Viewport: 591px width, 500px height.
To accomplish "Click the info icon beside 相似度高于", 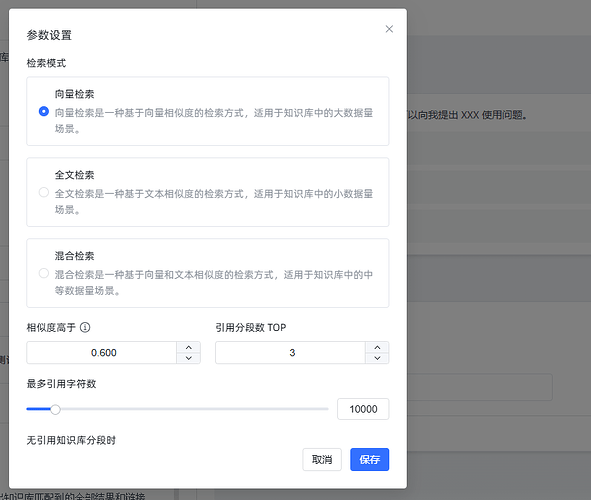I will click(x=85, y=327).
